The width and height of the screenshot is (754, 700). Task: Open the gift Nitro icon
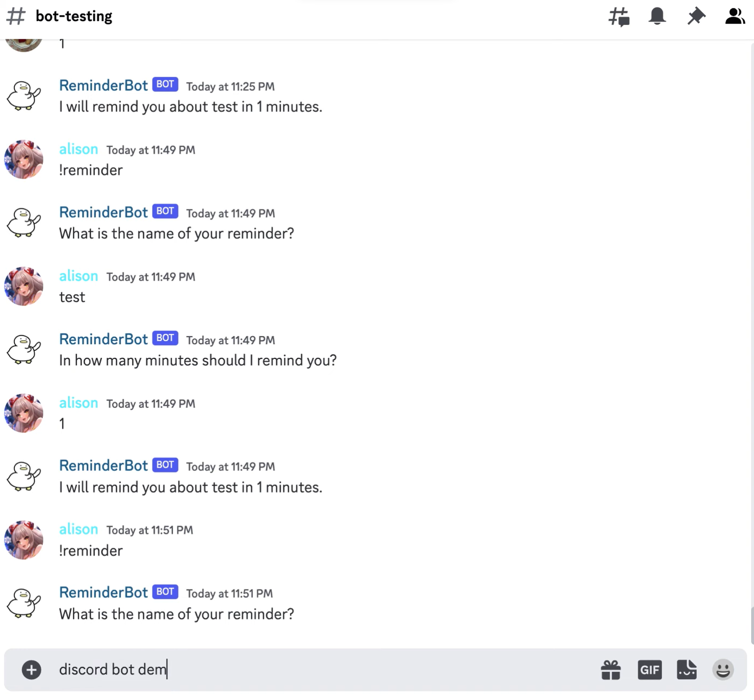click(x=611, y=669)
